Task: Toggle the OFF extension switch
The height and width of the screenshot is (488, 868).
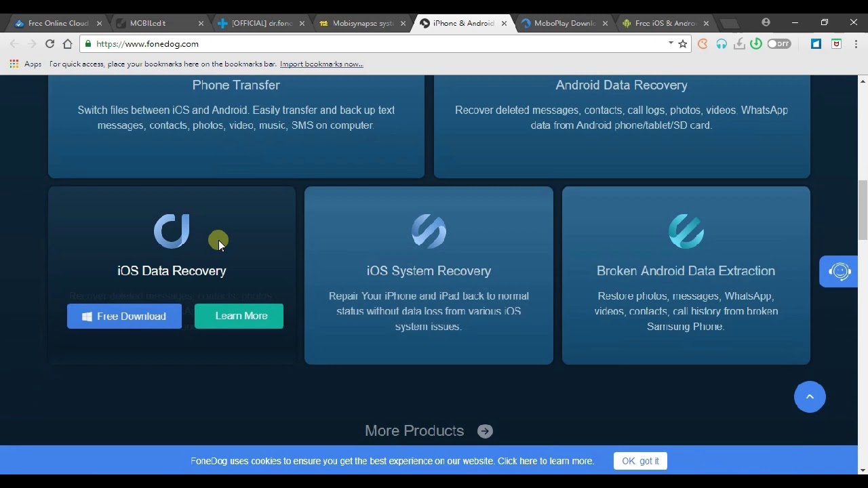Action: click(779, 44)
